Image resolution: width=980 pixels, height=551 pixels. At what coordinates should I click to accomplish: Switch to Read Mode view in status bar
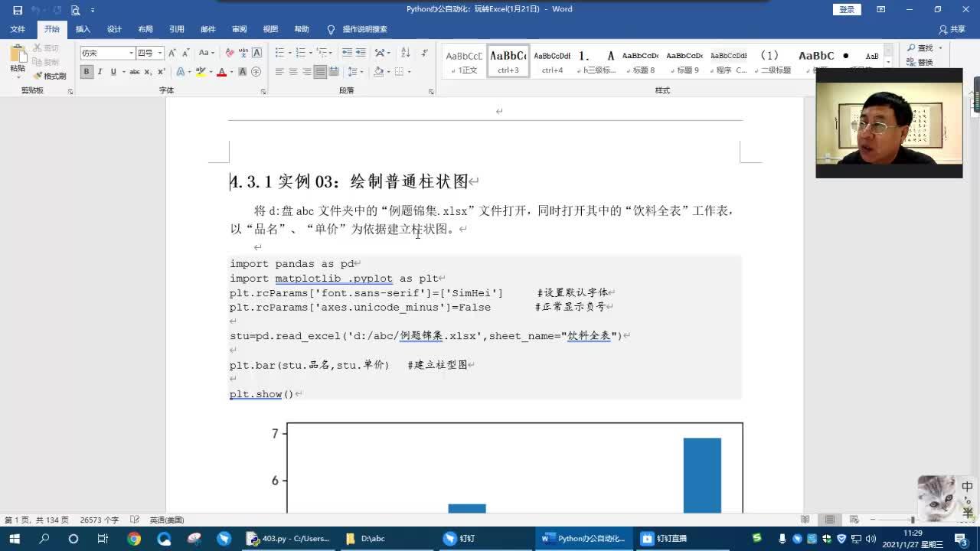coord(805,520)
